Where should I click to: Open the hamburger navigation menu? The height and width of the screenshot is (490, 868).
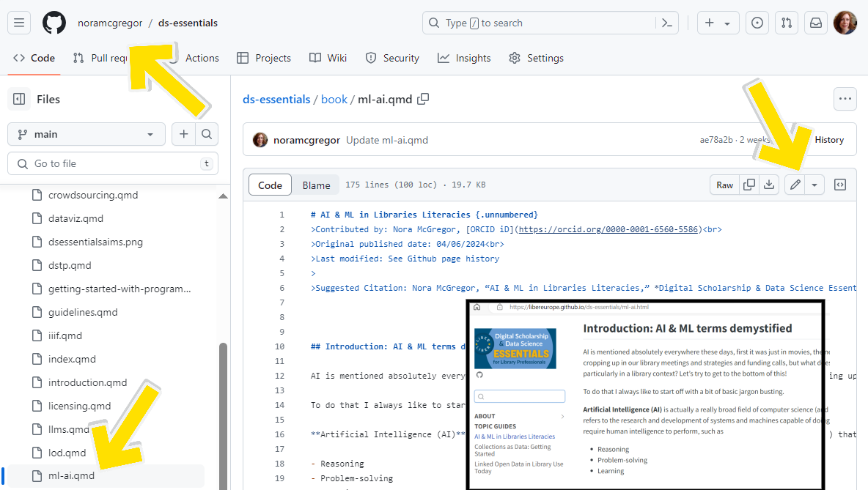click(x=19, y=23)
